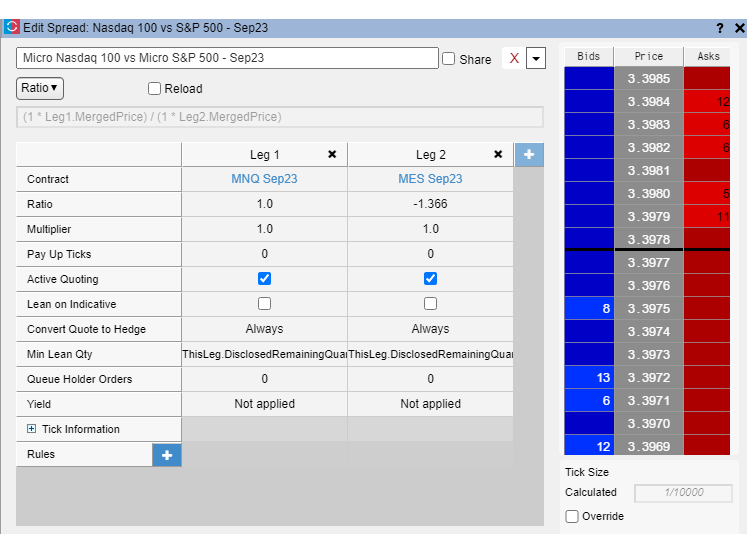Click the red X delete spread icon
Viewport: 747px width, 534px height.
point(514,59)
